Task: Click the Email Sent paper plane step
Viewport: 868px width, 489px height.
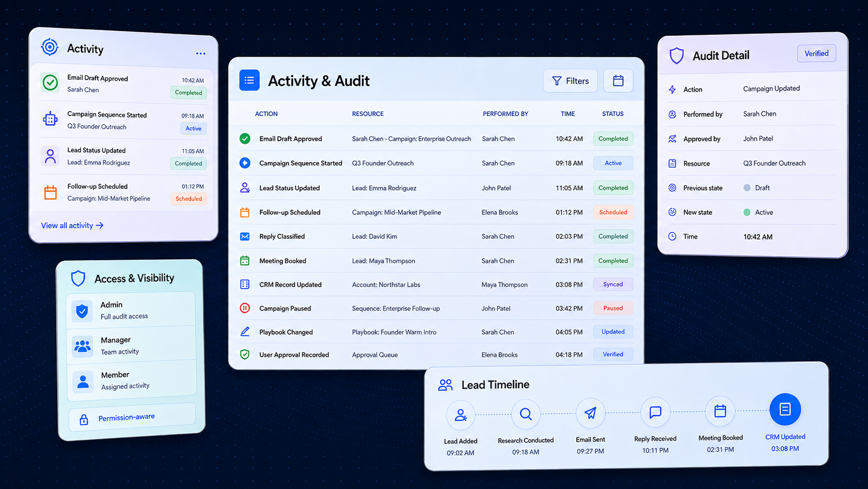Action: tap(590, 413)
